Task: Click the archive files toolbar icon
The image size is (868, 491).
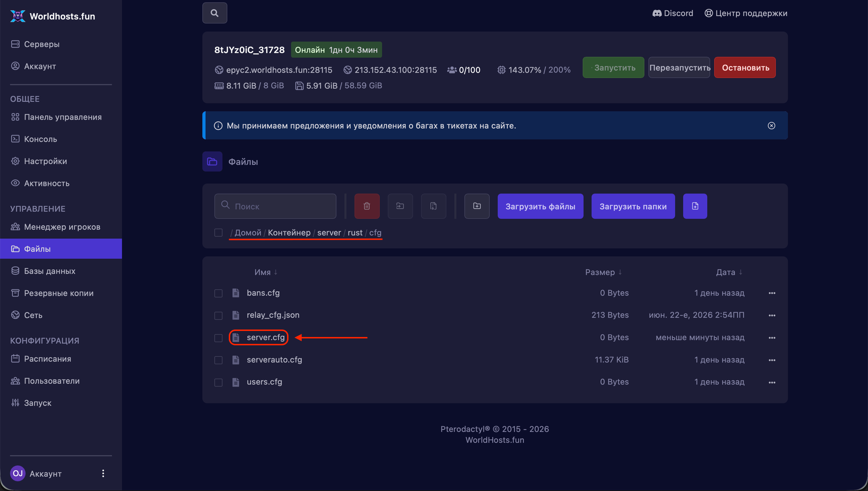Action: pos(434,206)
